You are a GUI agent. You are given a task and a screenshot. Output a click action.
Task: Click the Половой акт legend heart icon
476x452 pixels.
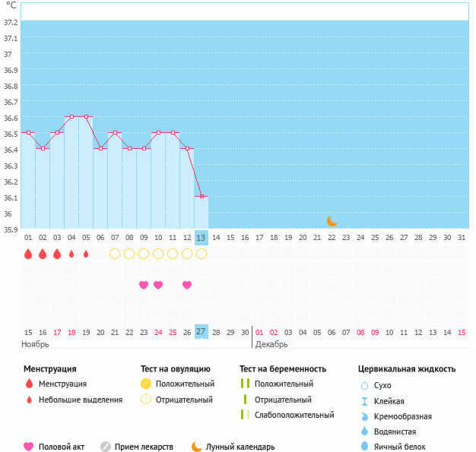29,447
